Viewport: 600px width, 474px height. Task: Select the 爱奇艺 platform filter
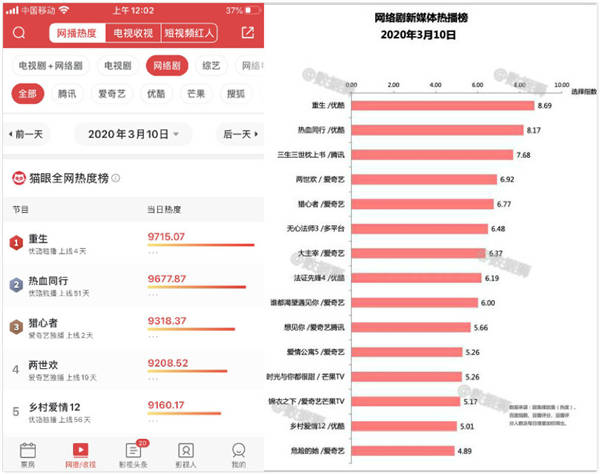coord(111,93)
